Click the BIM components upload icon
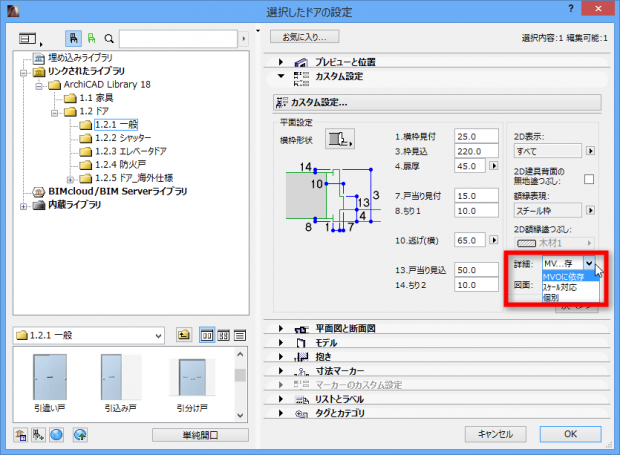 pyautogui.click(x=80, y=435)
